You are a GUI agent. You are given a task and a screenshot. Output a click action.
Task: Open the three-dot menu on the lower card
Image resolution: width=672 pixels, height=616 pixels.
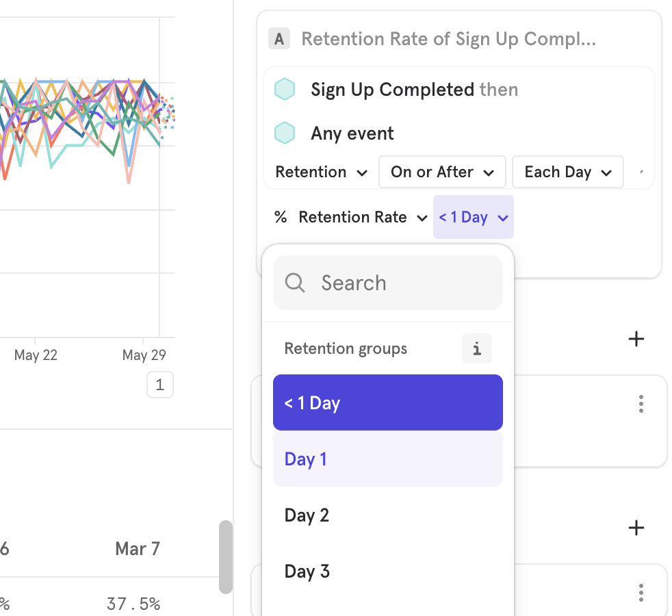(641, 591)
